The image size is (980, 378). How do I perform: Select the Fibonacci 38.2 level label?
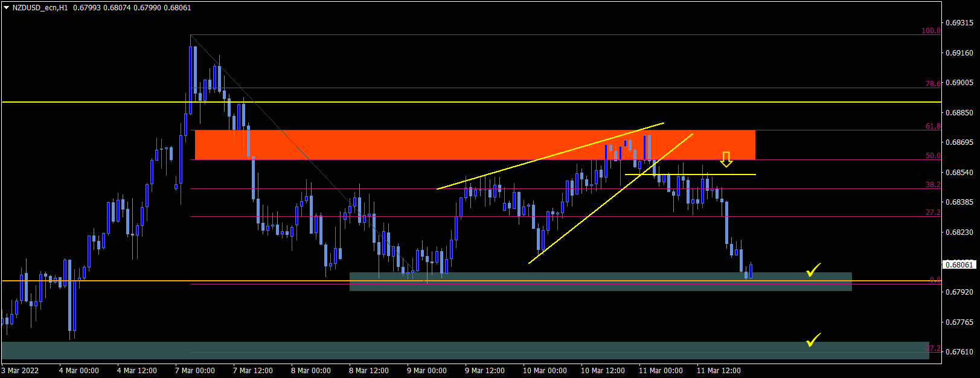click(x=933, y=185)
